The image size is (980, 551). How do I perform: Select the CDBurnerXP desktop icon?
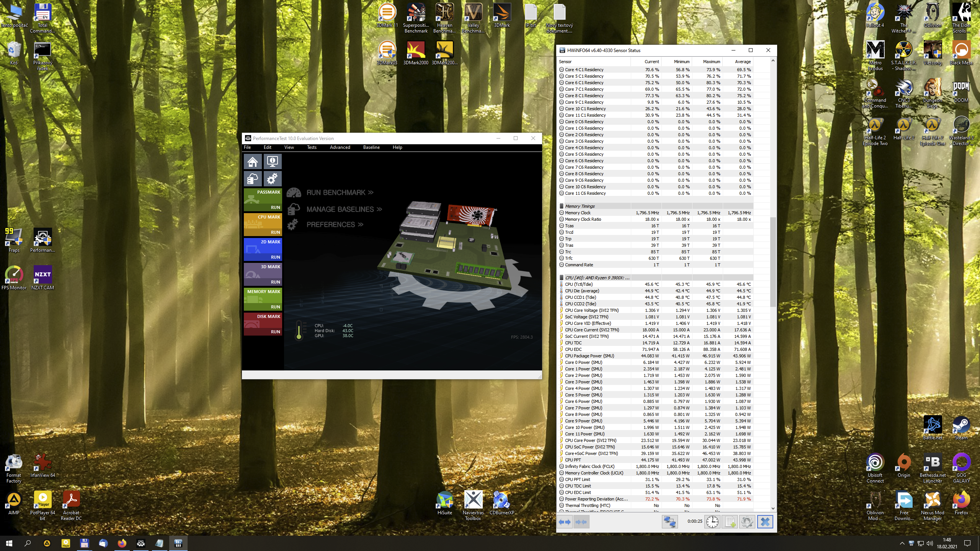(502, 503)
